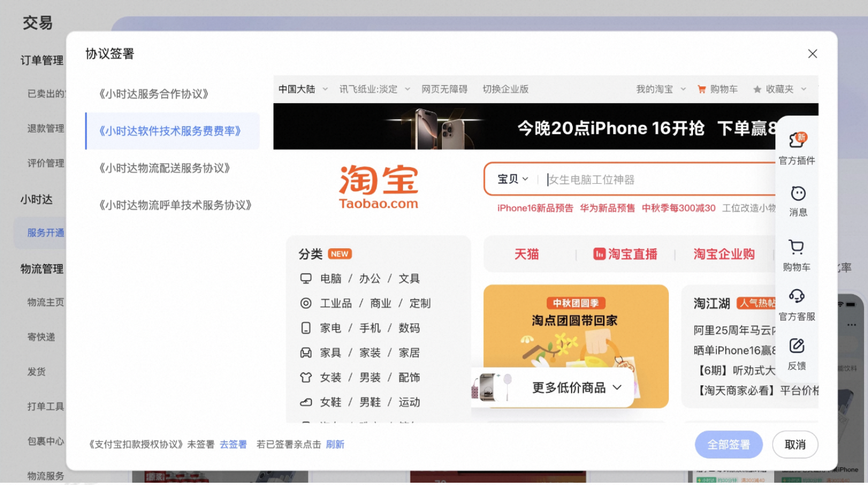Click the 阿里25周年马云 headline
The height and width of the screenshot is (485, 868).
point(734,331)
